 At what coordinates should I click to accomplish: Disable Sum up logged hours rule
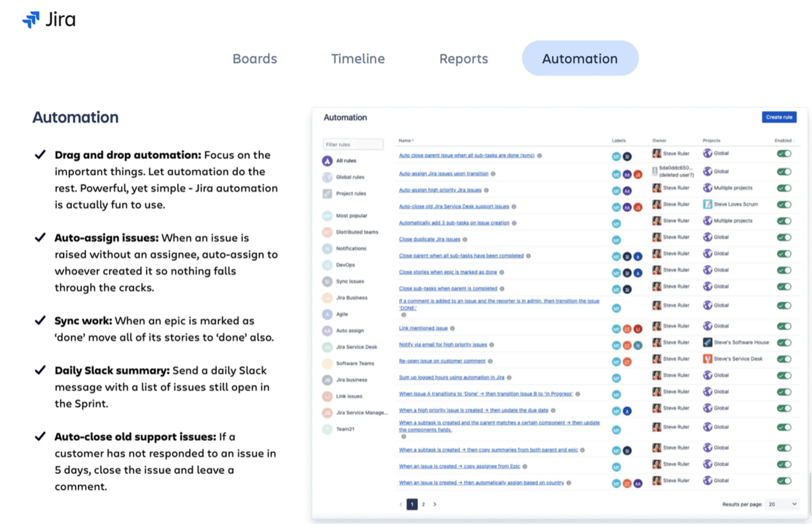pyautogui.click(x=784, y=376)
